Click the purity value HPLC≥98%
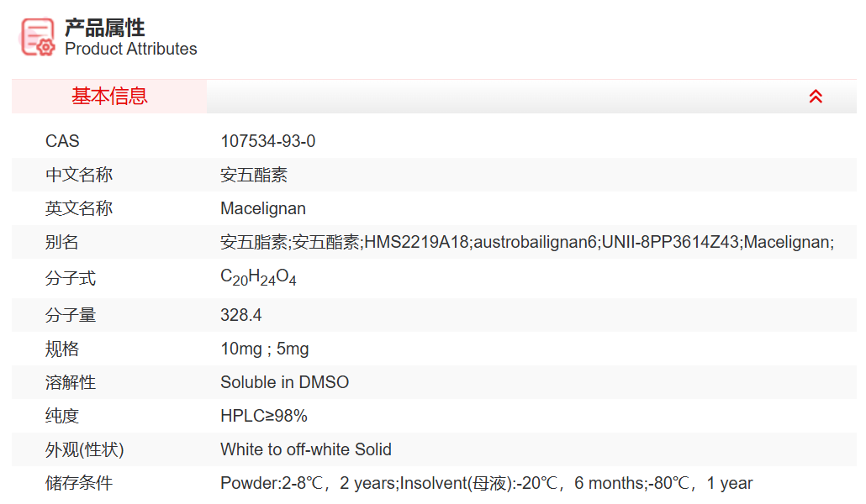Image resolution: width=866 pixels, height=504 pixels. click(x=263, y=416)
